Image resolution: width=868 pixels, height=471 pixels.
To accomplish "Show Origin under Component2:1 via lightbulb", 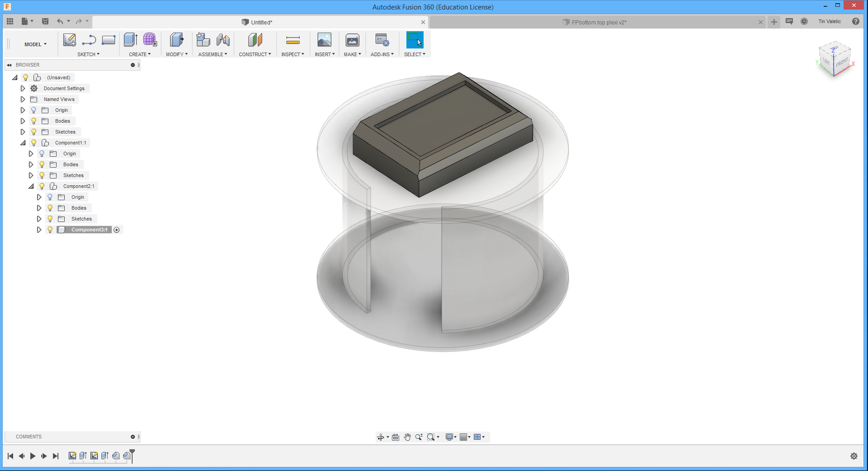I will [x=50, y=197].
